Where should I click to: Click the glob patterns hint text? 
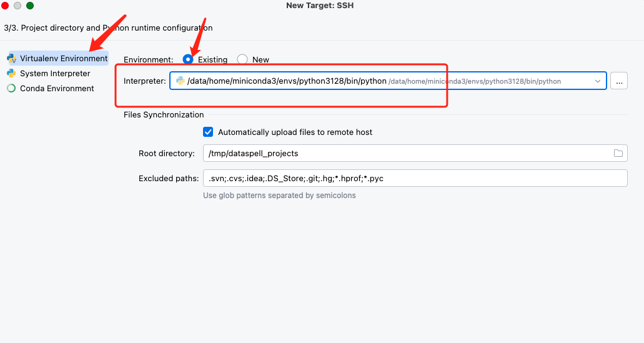(279, 196)
